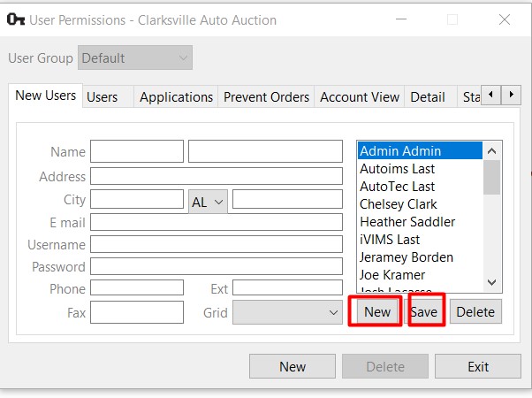Image resolution: width=532 pixels, height=398 pixels.
Task: Click the key icon in title bar
Action: coord(15,19)
